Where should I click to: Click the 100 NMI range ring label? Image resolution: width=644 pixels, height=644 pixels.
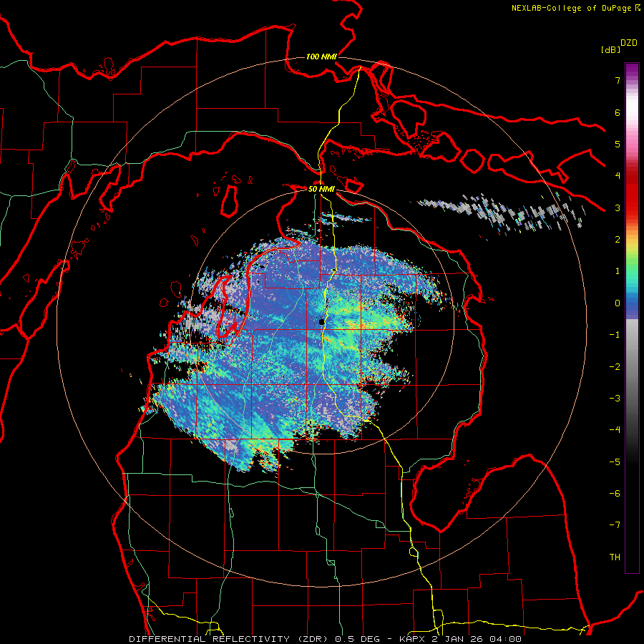[x=321, y=57]
